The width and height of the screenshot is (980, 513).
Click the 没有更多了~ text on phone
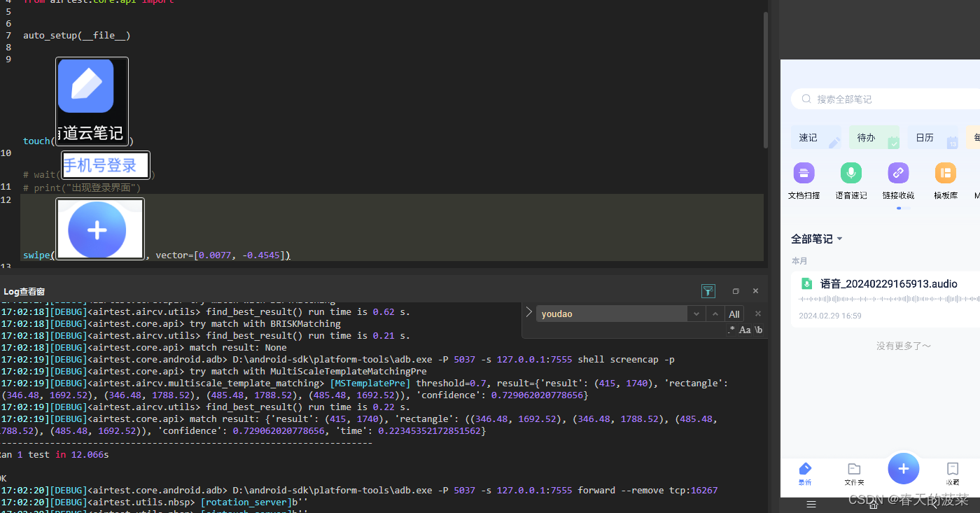[x=904, y=346]
